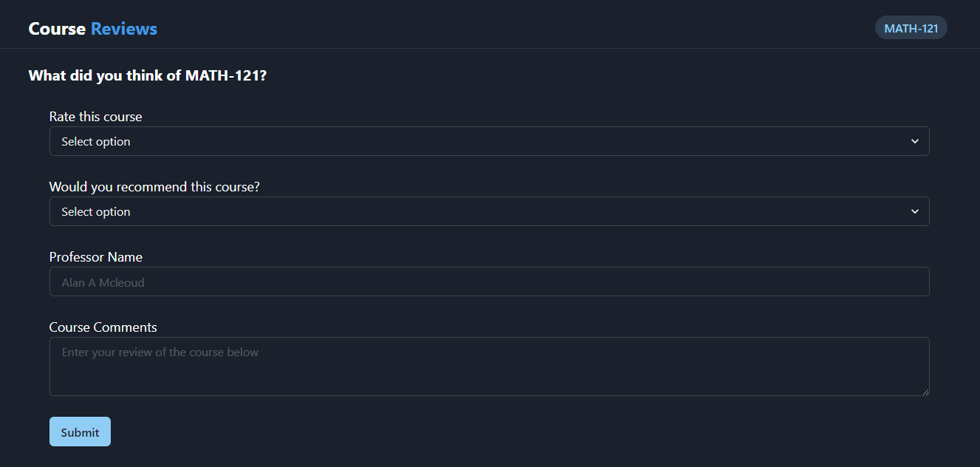Open the Rate this course dropdown
Image resolution: width=980 pixels, height=467 pixels.
pos(489,141)
